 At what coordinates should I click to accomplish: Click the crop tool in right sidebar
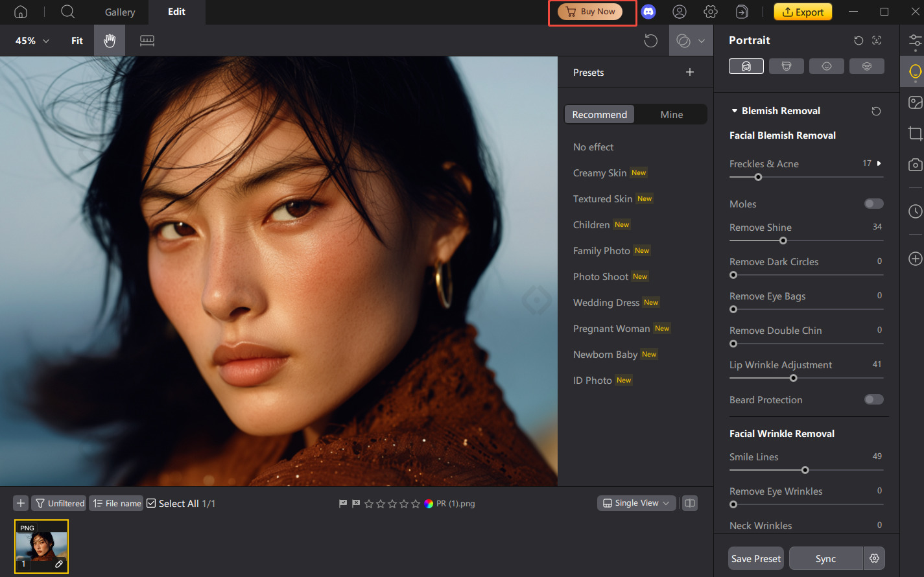click(x=915, y=134)
